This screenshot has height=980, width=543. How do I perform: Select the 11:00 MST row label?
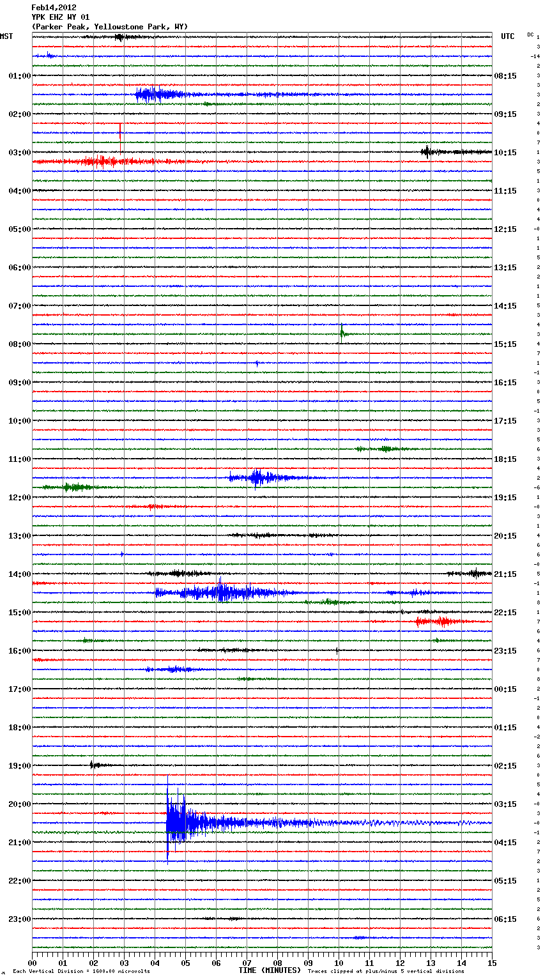click(20, 459)
